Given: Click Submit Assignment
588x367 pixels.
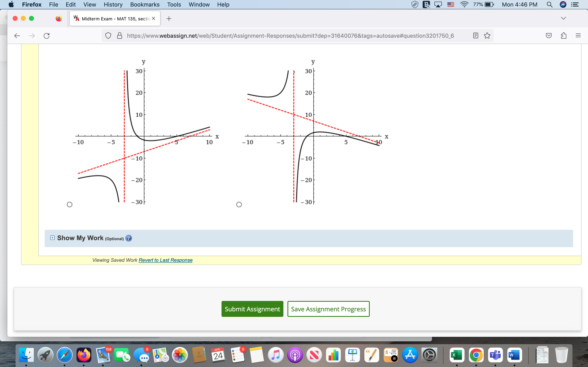Looking at the screenshot, I should [252, 309].
